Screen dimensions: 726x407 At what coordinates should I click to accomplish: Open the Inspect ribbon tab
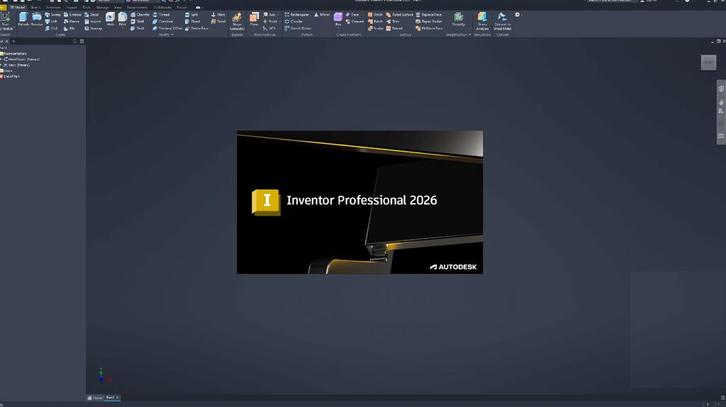(x=71, y=7)
